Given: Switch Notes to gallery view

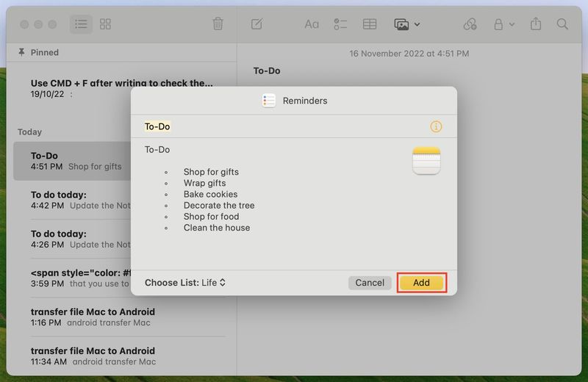Looking at the screenshot, I should [x=105, y=24].
